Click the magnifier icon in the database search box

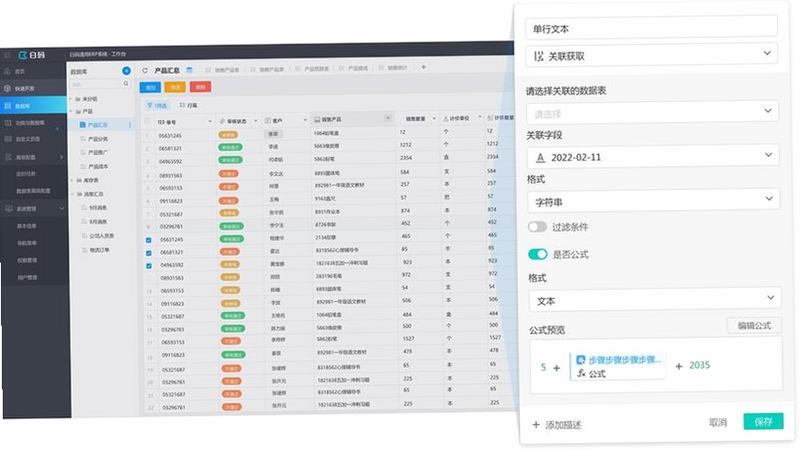126,84
